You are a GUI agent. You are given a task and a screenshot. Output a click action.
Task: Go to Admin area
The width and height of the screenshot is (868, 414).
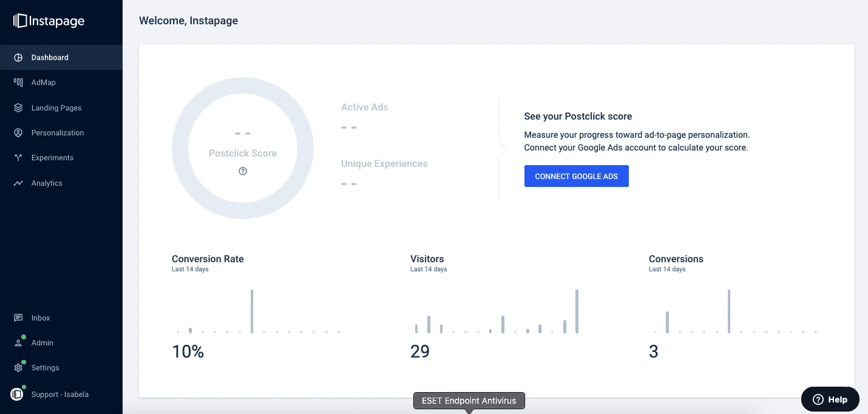[x=61, y=343]
